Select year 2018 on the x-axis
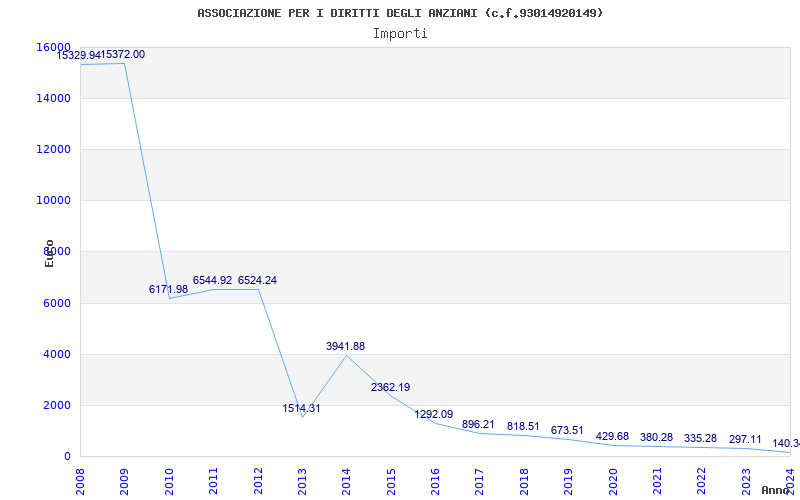Viewport: 800px width, 500px height. pyautogui.click(x=524, y=481)
